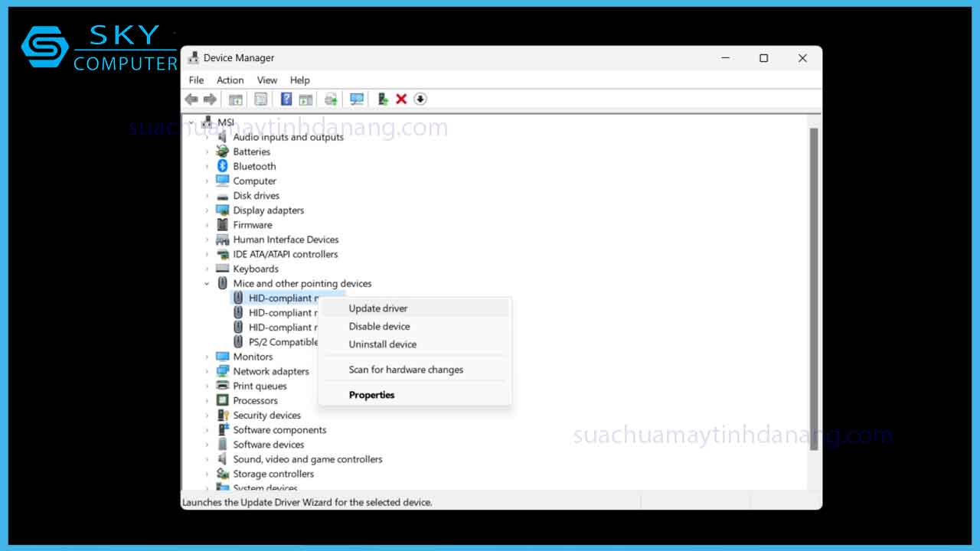The width and height of the screenshot is (980, 551).
Task: Click the black down-arrow circle toolbar icon
Action: click(420, 99)
